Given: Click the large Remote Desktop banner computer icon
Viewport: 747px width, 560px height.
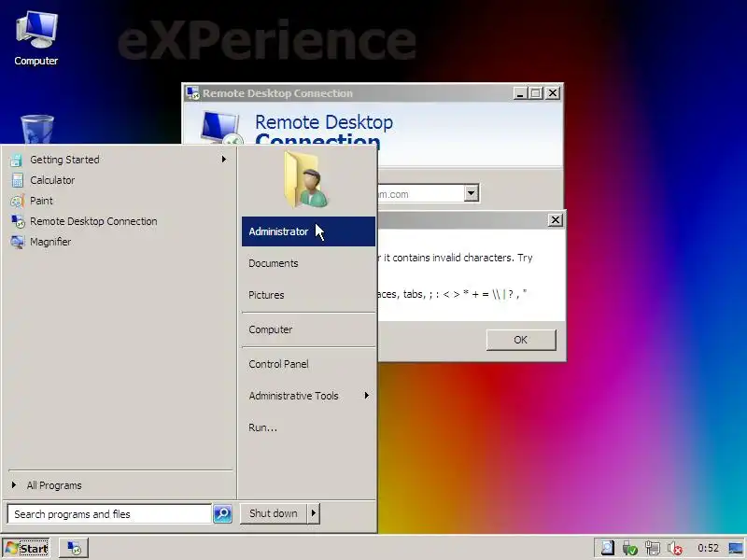Looking at the screenshot, I should point(221,128).
